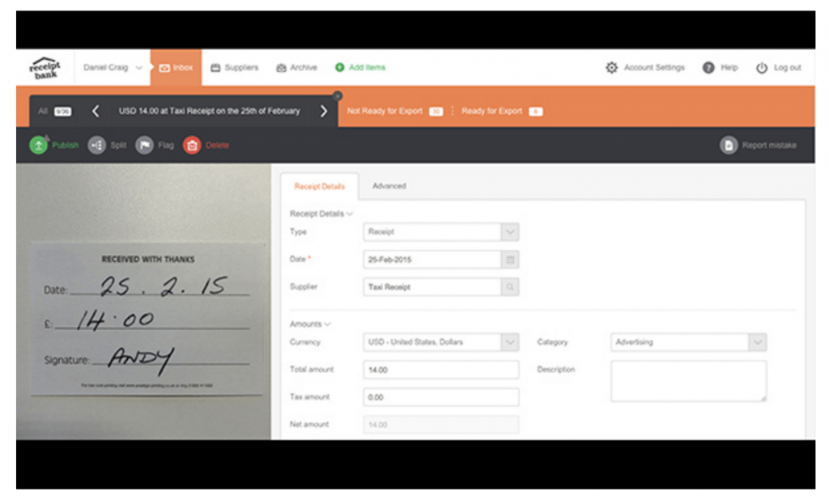Image resolution: width=829 pixels, height=504 pixels.
Task: Click the taxi receipt image
Action: point(143,302)
